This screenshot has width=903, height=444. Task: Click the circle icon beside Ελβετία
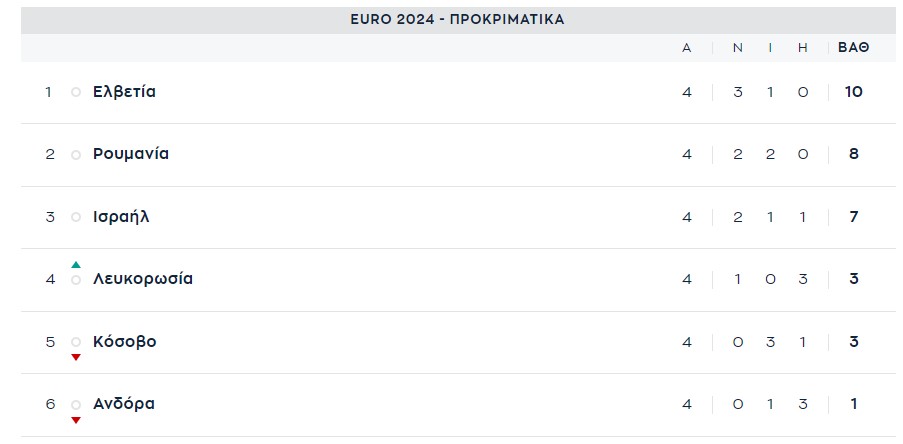coord(76,92)
